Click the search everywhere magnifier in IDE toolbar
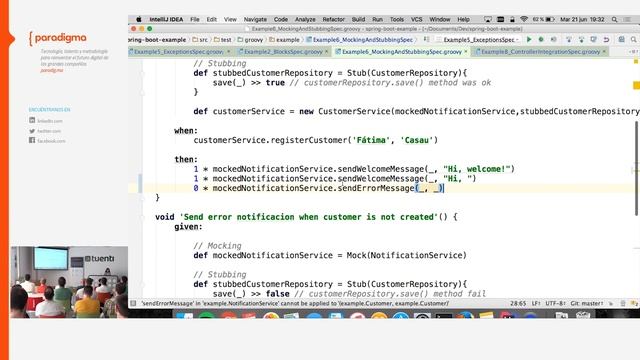Viewport: 640px width, 360px height. [x=633, y=40]
